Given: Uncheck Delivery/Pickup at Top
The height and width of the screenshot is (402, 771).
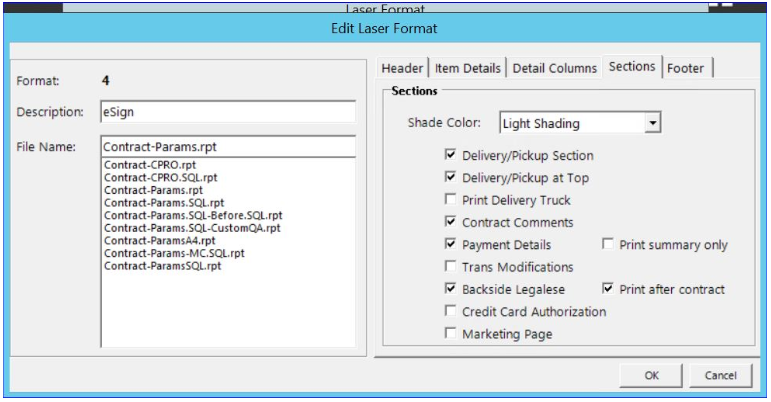Looking at the screenshot, I should (451, 178).
